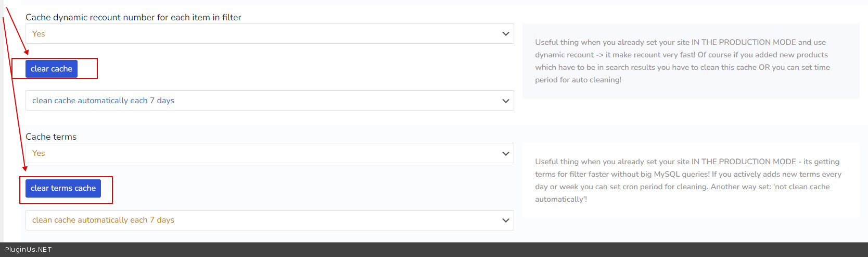868x257 pixels.
Task: Click the 7 days text in terms auto-clean dropdown
Action: [x=162, y=220]
